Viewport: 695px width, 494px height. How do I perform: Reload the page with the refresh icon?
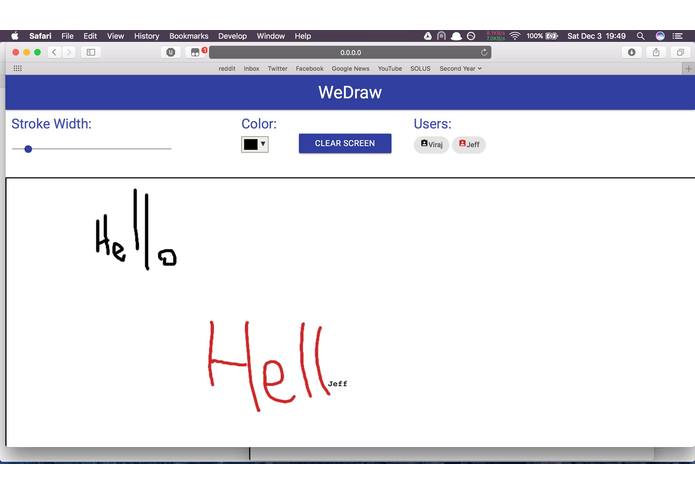pyautogui.click(x=484, y=52)
